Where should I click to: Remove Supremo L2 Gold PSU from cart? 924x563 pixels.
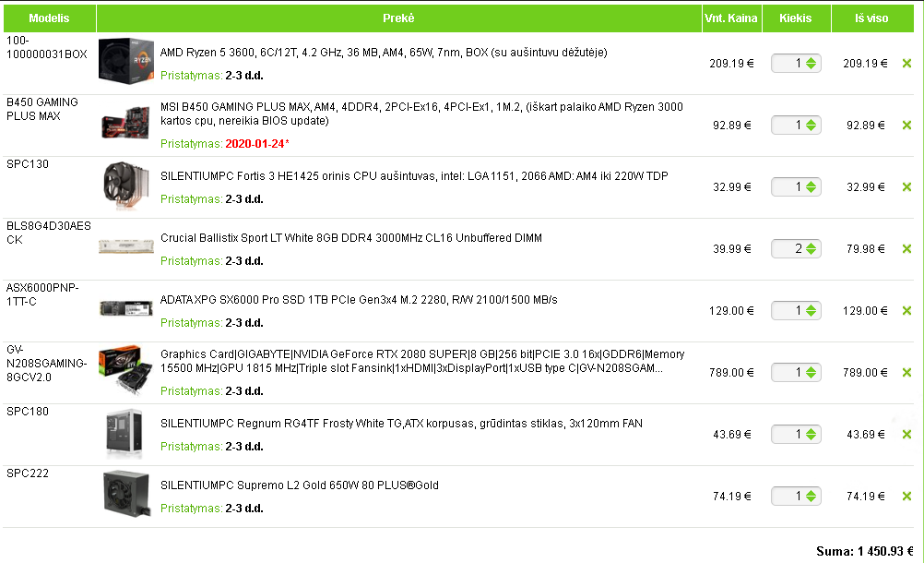coord(906,497)
